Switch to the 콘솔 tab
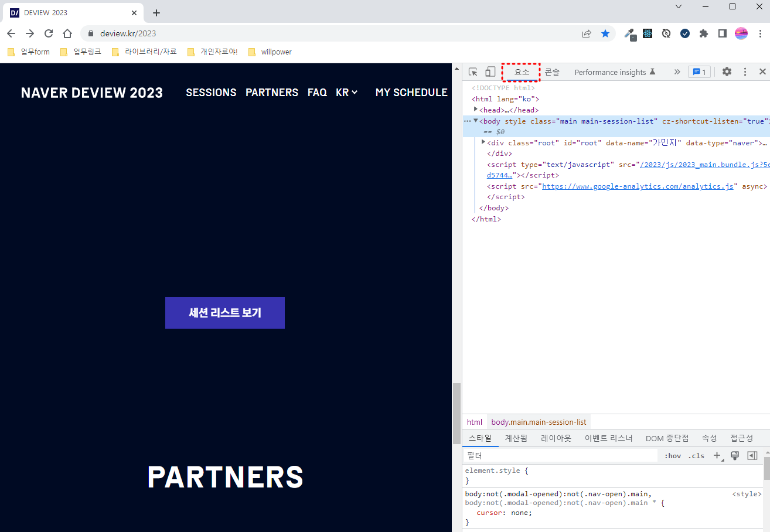 pos(552,72)
